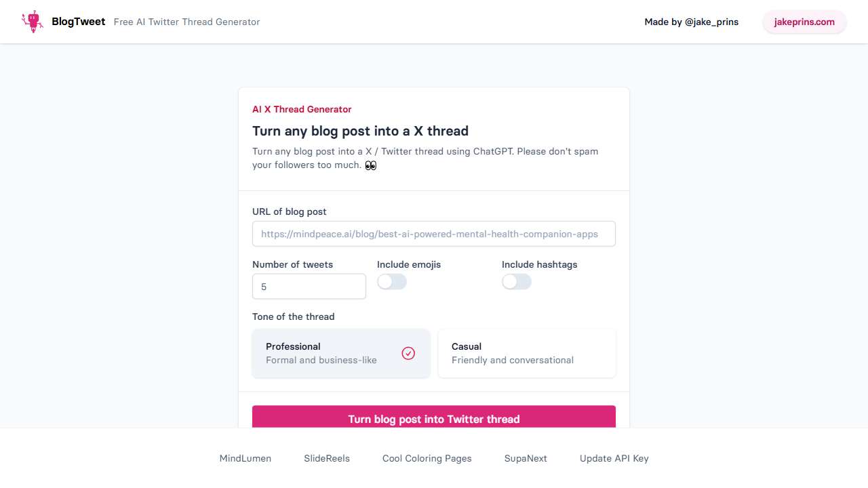Image resolution: width=868 pixels, height=488 pixels.
Task: Visit the Cool Coloring Pages link
Action: point(427,458)
